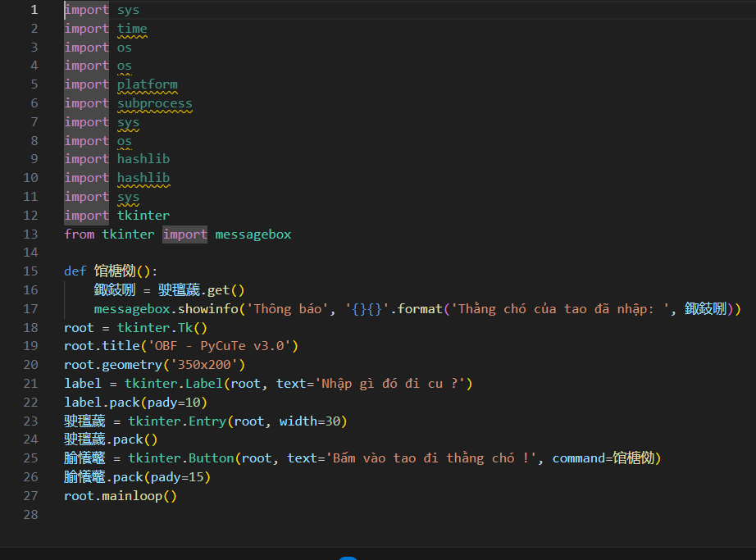Click 'width=30' on line 23
The width and height of the screenshot is (756, 560).
[x=310, y=421]
